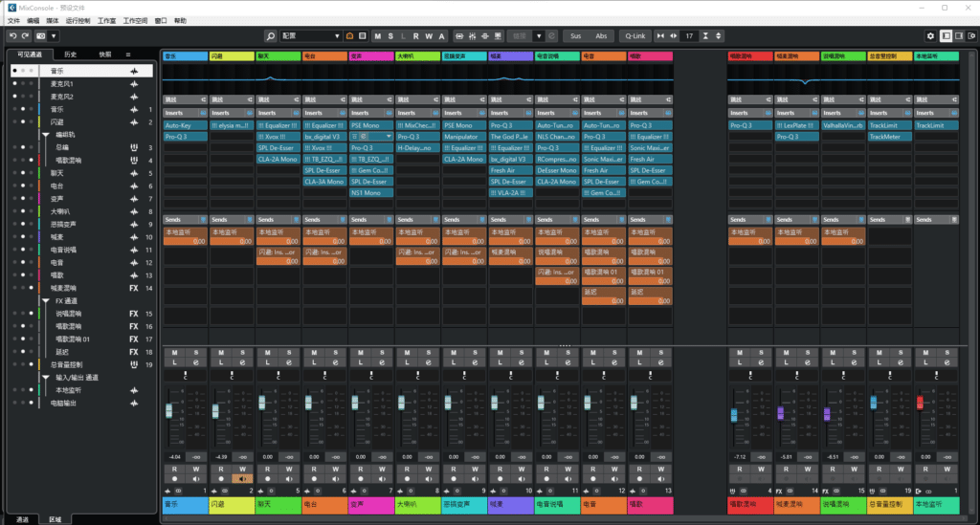This screenshot has width=980, height=525.
Task: Click write automation W on 变声 channel
Action: (381, 469)
